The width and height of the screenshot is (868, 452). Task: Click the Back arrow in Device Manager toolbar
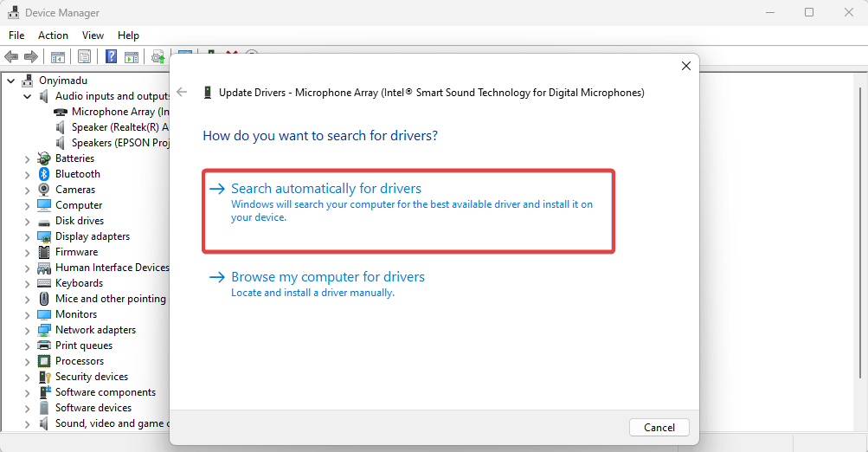[11, 56]
